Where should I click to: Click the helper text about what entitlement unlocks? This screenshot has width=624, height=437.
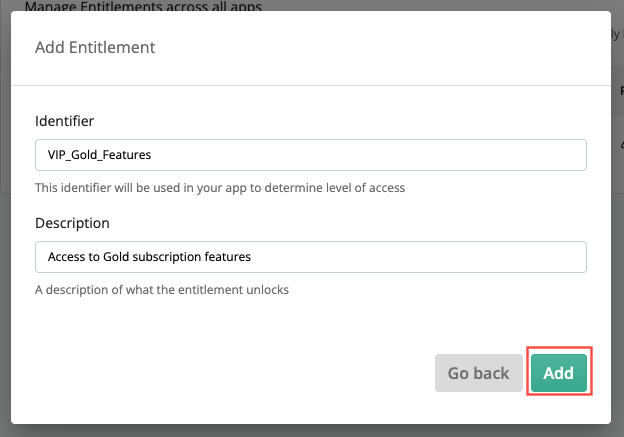[162, 289]
